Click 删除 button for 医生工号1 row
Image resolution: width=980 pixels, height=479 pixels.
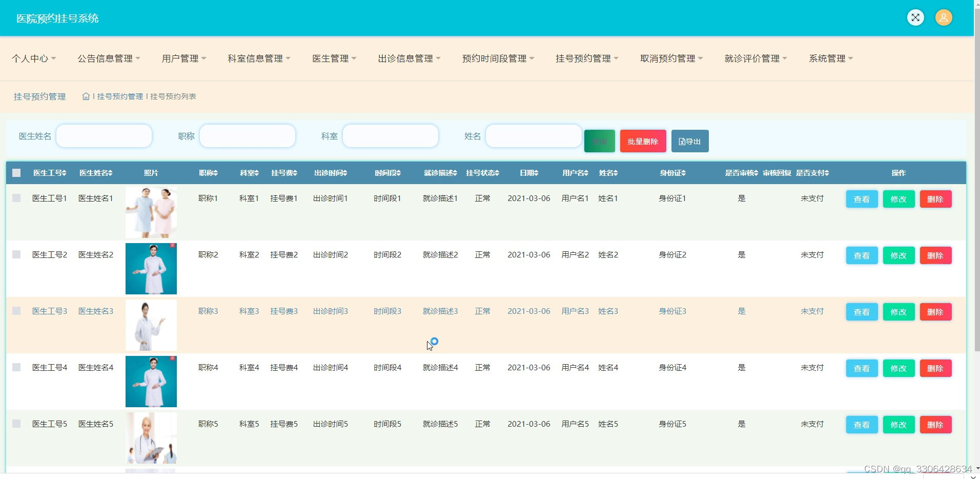(935, 199)
